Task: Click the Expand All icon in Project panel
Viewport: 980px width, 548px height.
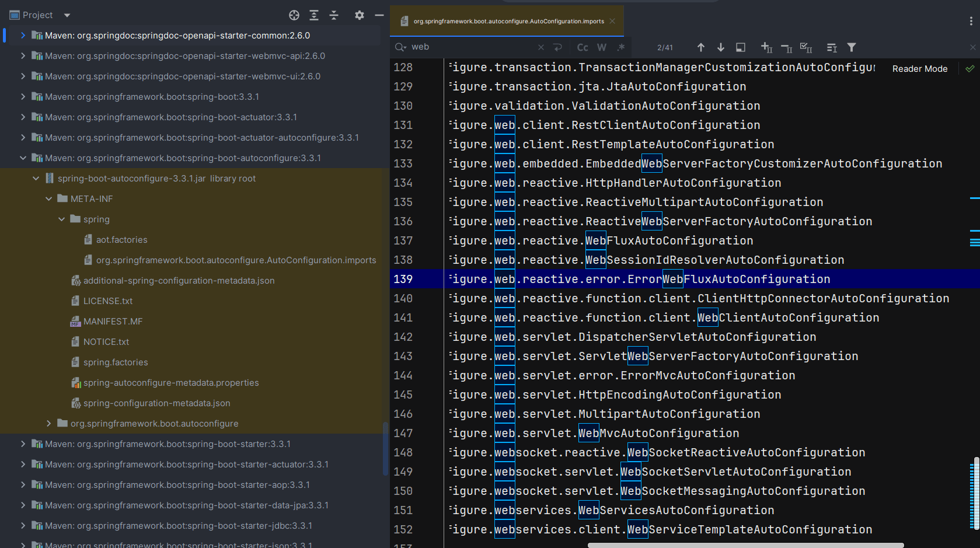Action: coord(314,15)
